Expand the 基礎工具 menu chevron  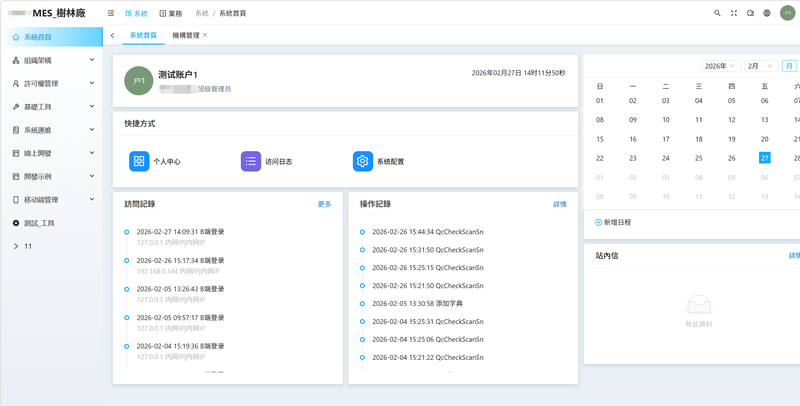(92, 106)
